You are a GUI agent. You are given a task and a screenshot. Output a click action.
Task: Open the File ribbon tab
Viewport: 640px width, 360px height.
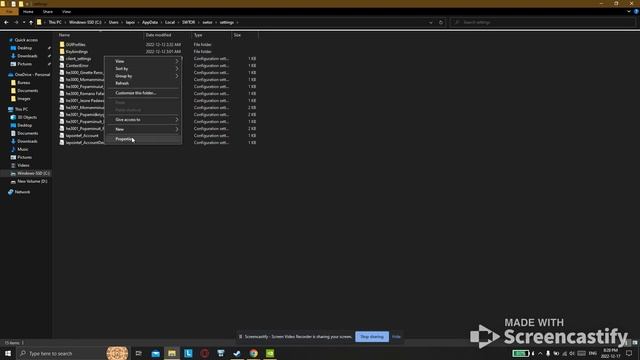9,12
